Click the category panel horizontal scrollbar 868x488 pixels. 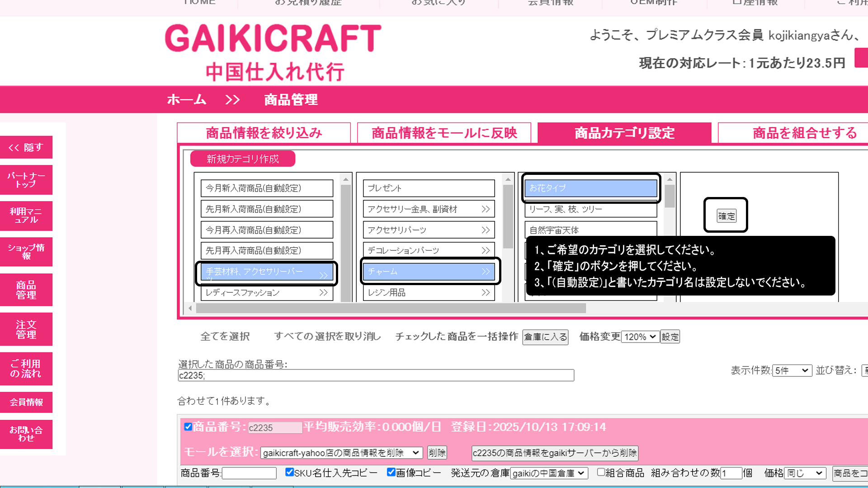click(x=391, y=308)
